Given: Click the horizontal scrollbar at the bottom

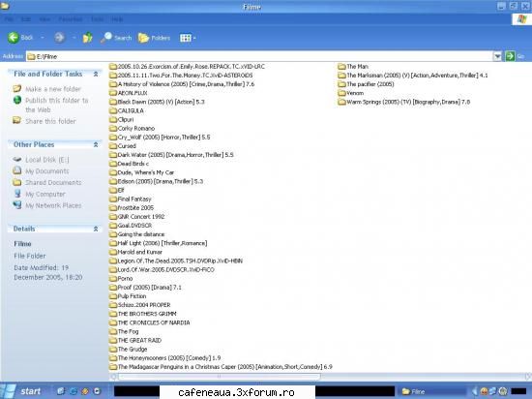Looking at the screenshot, I should pos(219,377).
